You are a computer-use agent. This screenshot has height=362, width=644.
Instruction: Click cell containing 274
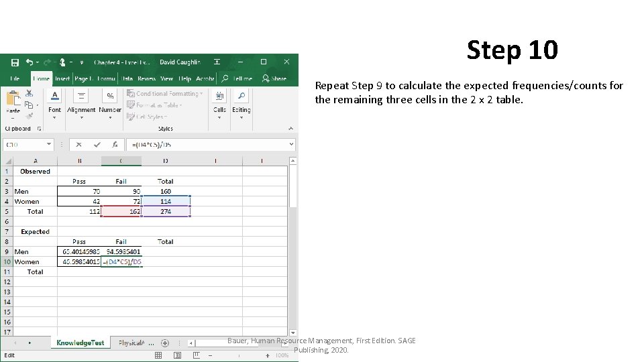pyautogui.click(x=166, y=211)
